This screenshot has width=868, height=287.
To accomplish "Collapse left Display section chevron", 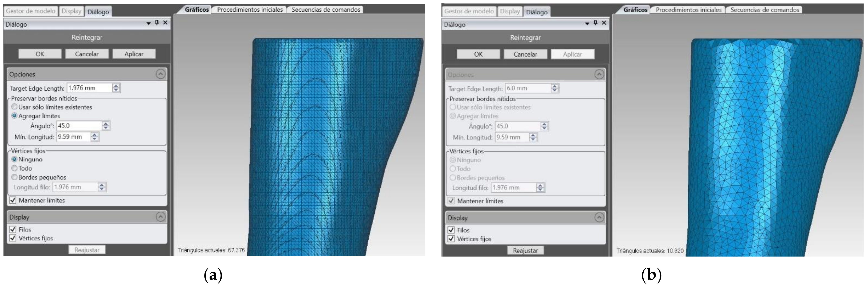I will coord(161,217).
